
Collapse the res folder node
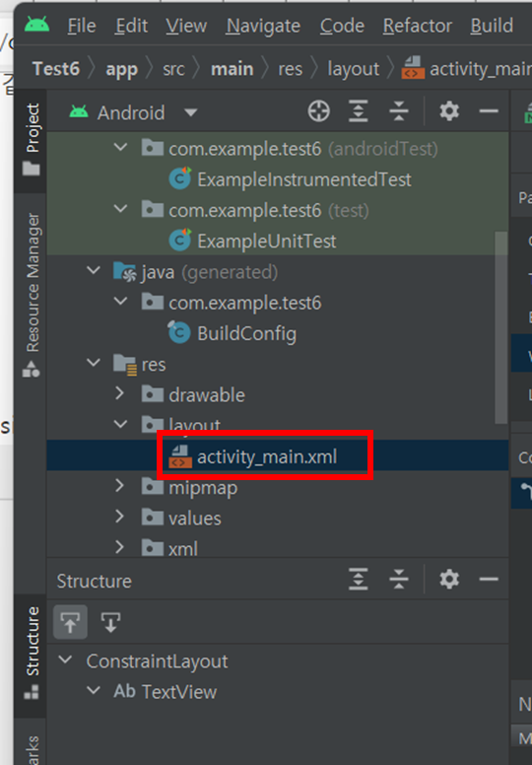(x=94, y=363)
